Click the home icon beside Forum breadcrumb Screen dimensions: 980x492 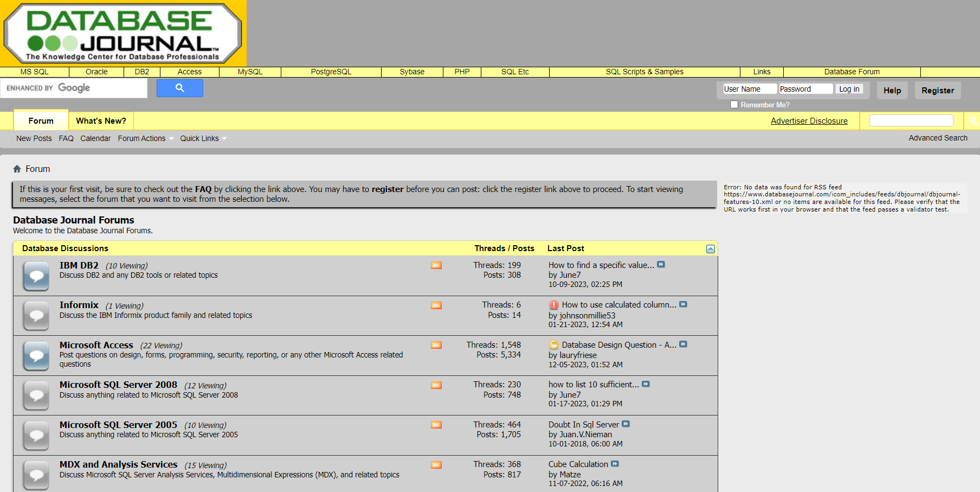(17, 169)
